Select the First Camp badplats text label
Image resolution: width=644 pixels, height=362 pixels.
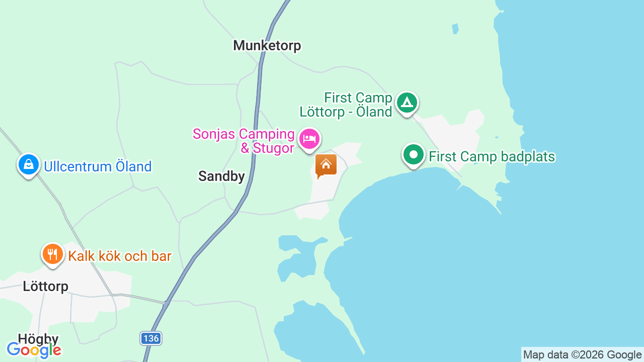click(492, 157)
